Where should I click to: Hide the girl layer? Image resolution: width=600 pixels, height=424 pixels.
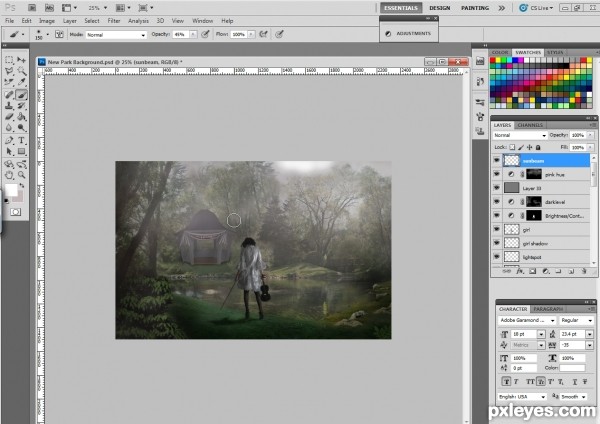point(497,229)
